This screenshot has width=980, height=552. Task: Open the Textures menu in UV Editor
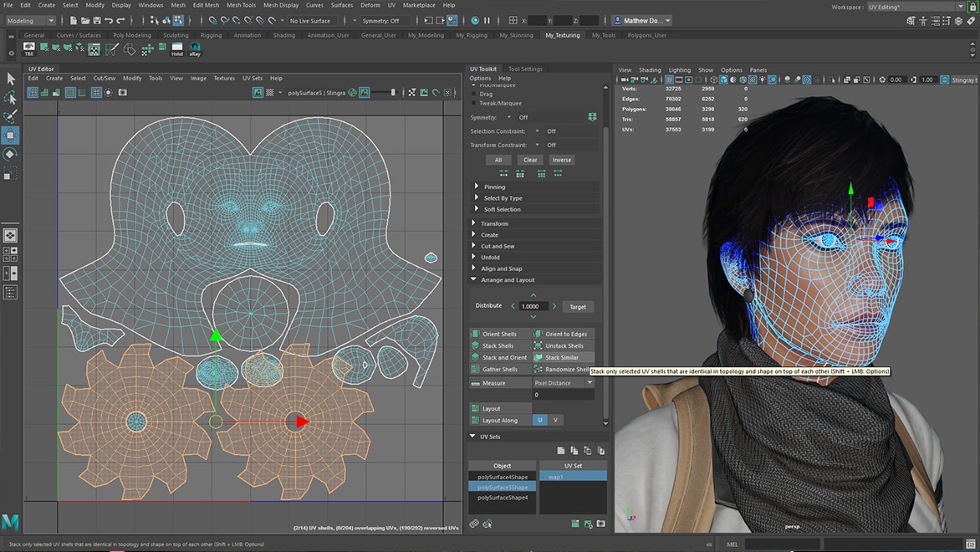click(223, 78)
